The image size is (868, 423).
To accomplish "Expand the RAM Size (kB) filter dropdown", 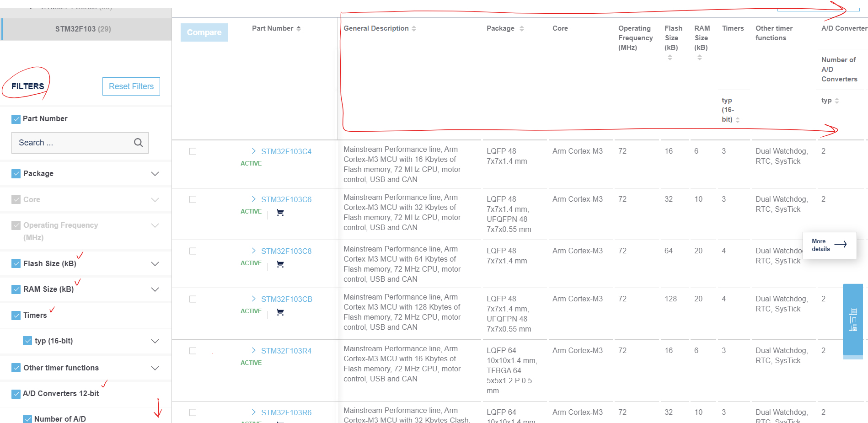I will point(155,289).
